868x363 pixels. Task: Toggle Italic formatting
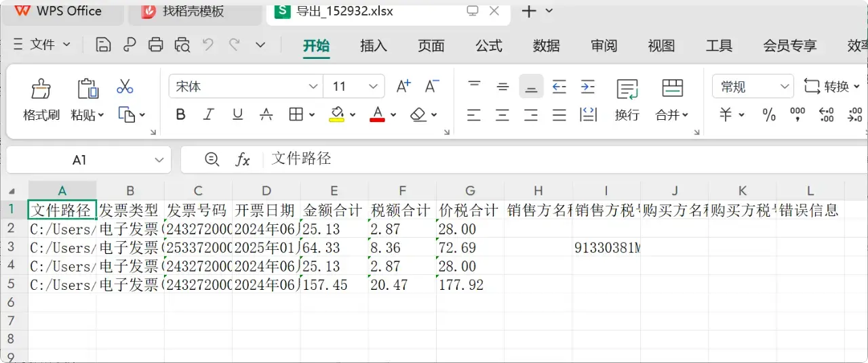pos(209,114)
